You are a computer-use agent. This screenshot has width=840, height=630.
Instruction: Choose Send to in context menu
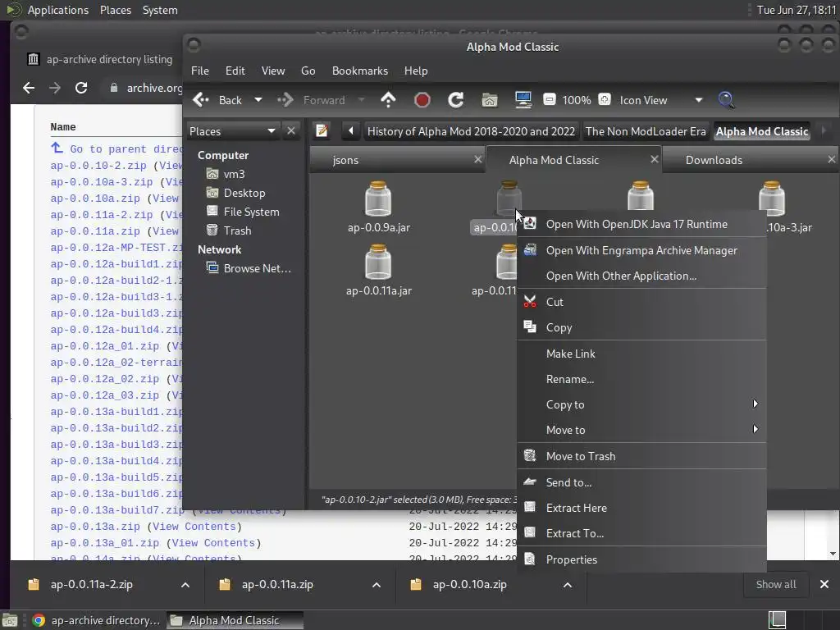point(641,482)
